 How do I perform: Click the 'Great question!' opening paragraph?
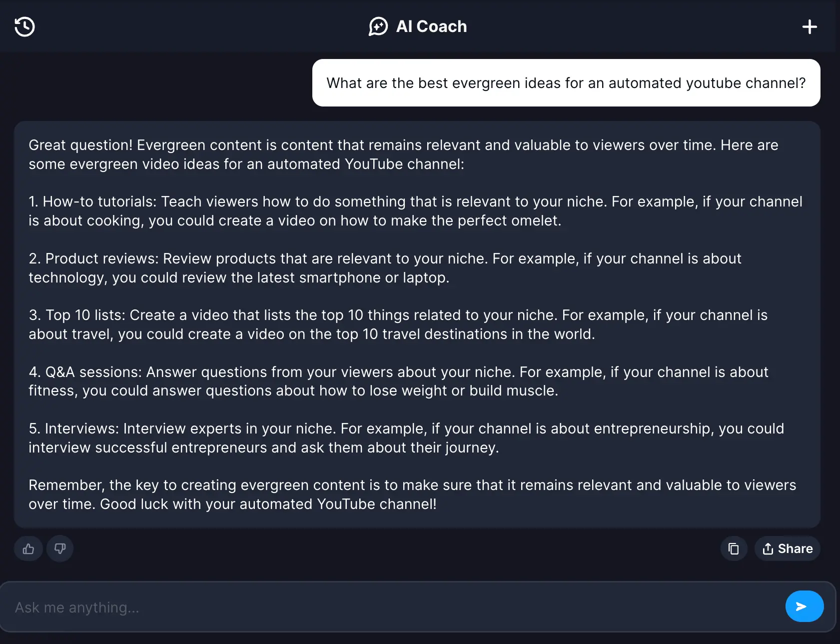tap(403, 154)
